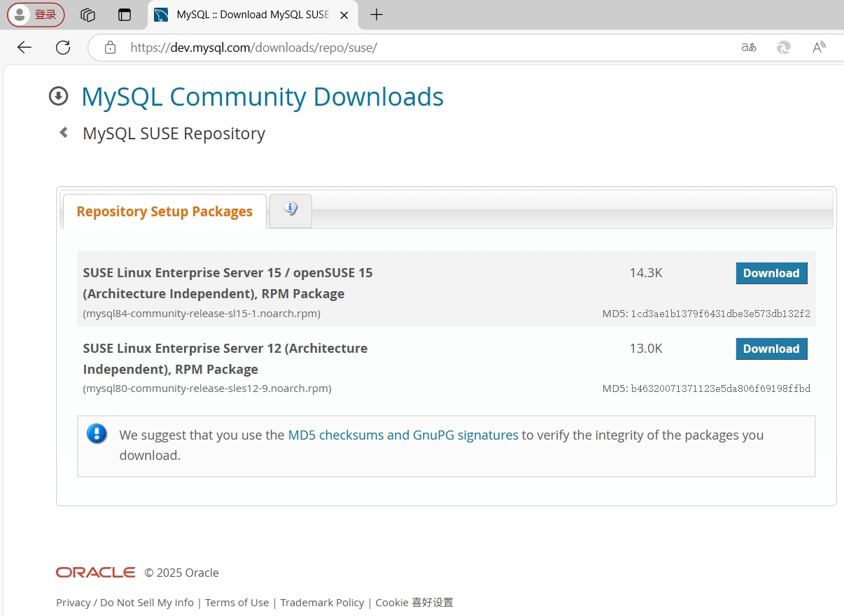The height and width of the screenshot is (616, 844).
Task: Open the information bubble tab
Action: [x=290, y=210]
